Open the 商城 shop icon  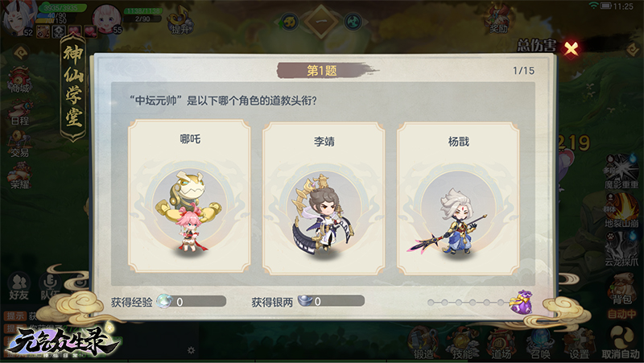click(19, 80)
